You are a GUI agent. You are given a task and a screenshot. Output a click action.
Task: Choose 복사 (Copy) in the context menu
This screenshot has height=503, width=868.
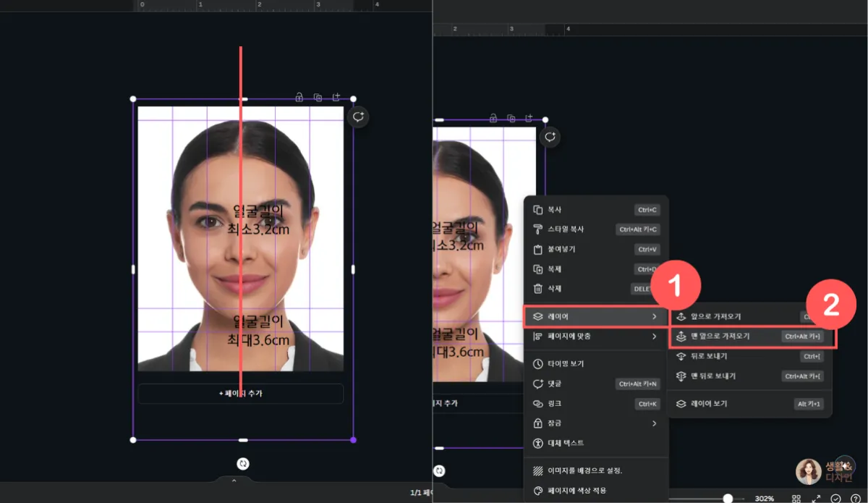tap(596, 210)
